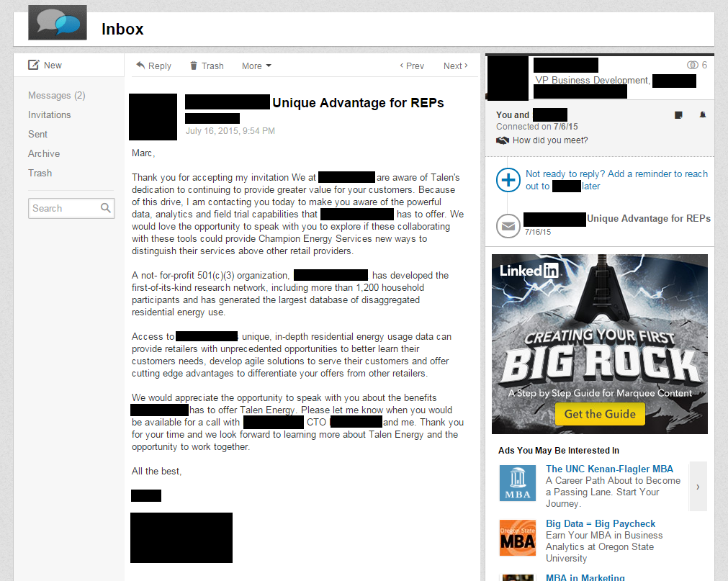Open The UNC Kenan-Flagler MBA ad link
This screenshot has width=728, height=581.
click(609, 469)
